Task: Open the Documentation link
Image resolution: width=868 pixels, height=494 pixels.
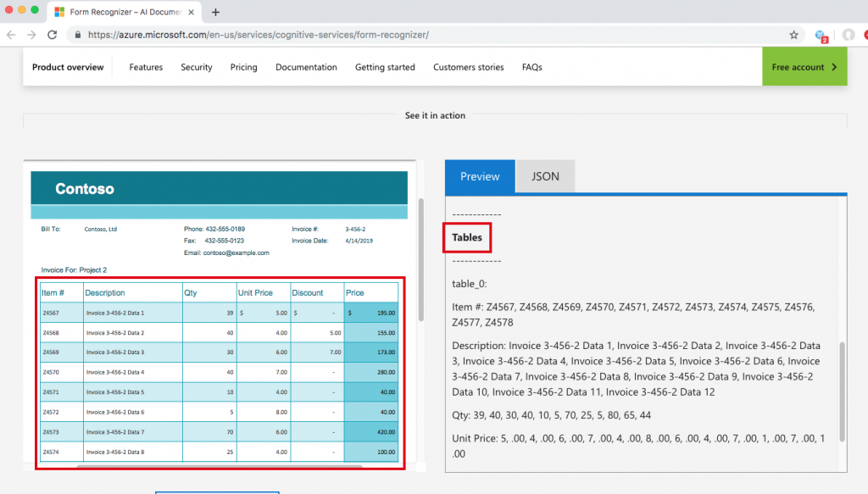Action: 306,67
